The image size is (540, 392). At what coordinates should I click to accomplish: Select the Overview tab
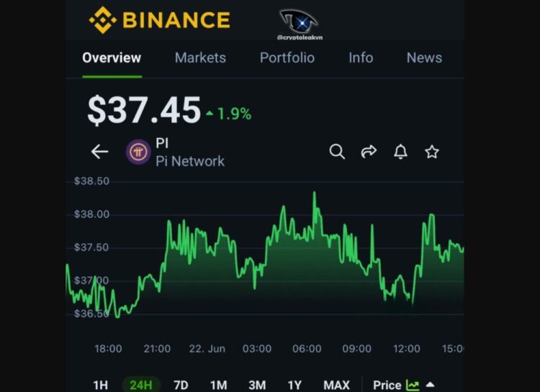[112, 58]
